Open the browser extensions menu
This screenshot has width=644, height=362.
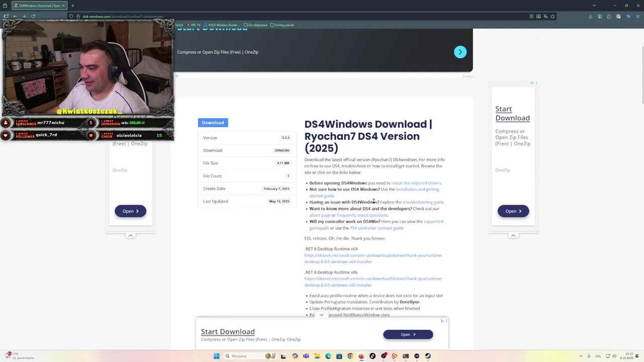click(609, 17)
